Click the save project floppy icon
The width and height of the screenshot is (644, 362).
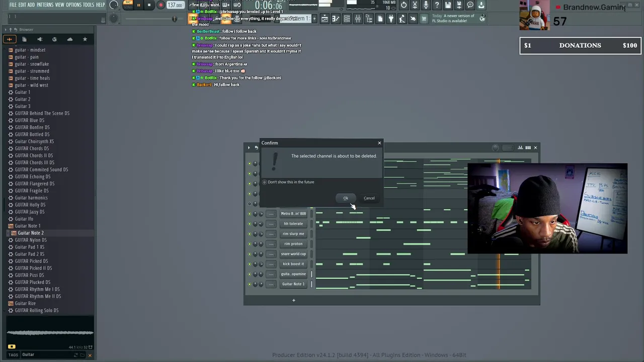(x=448, y=5)
